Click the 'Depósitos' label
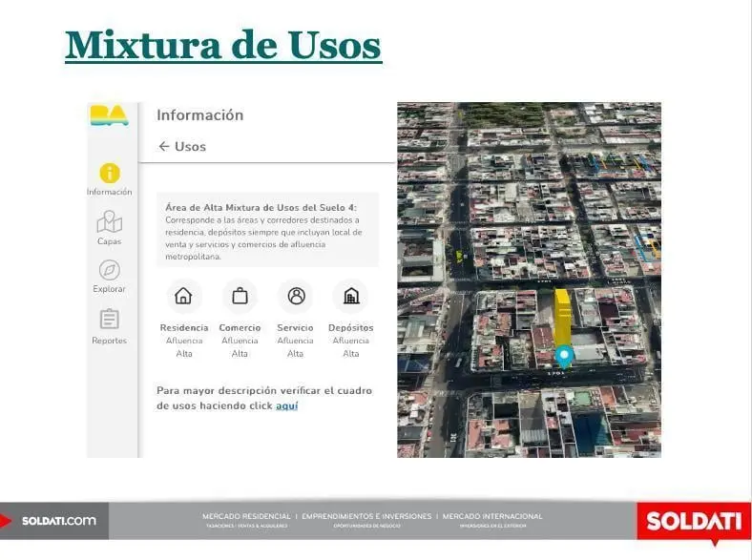This screenshot has height=560, width=752. (x=351, y=328)
